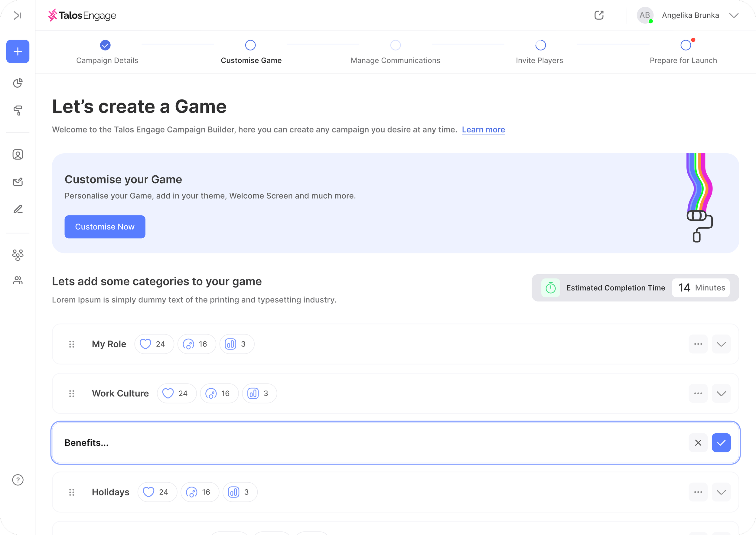Click the Holidays category title

[110, 492]
